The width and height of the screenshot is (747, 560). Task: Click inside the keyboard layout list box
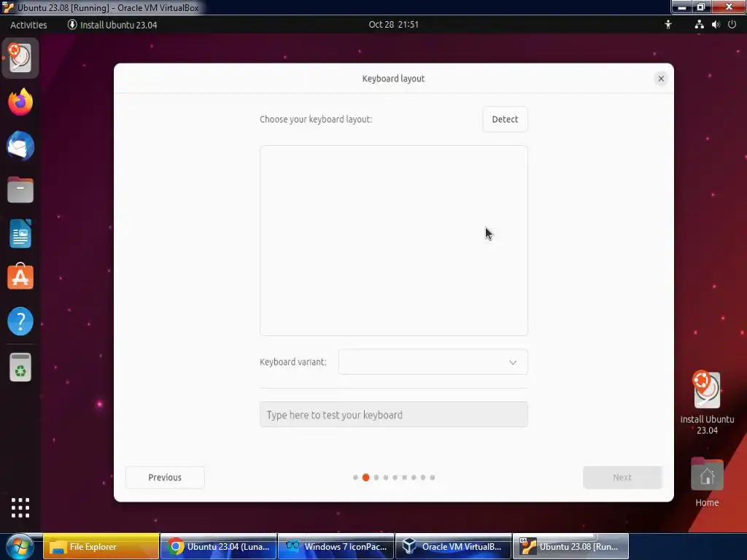point(393,241)
